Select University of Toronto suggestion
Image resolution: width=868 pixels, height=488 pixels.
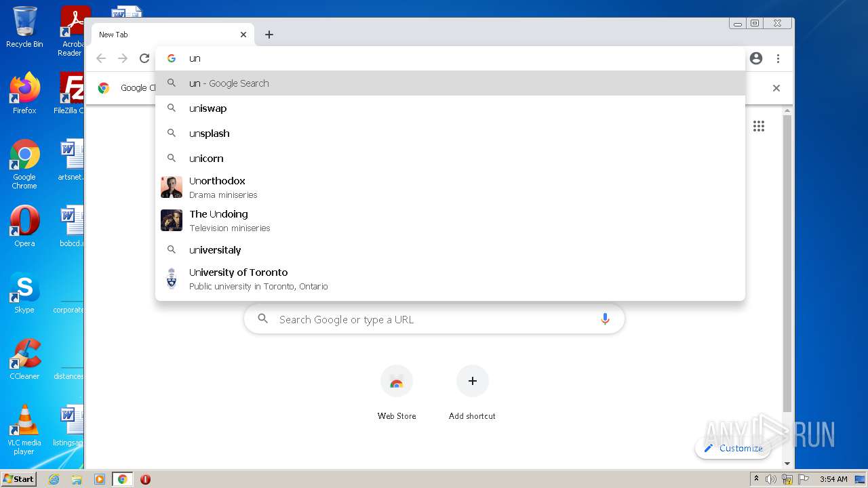pos(450,279)
